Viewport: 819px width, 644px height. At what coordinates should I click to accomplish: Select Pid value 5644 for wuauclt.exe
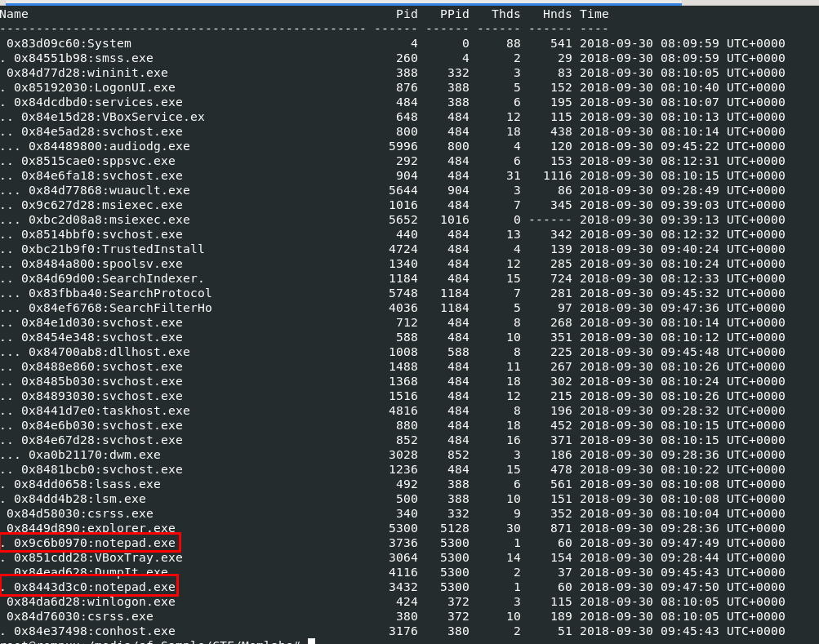pos(403,190)
